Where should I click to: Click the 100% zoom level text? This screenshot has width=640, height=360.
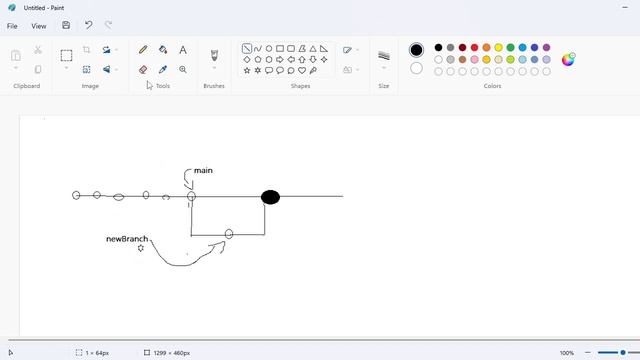(x=567, y=353)
